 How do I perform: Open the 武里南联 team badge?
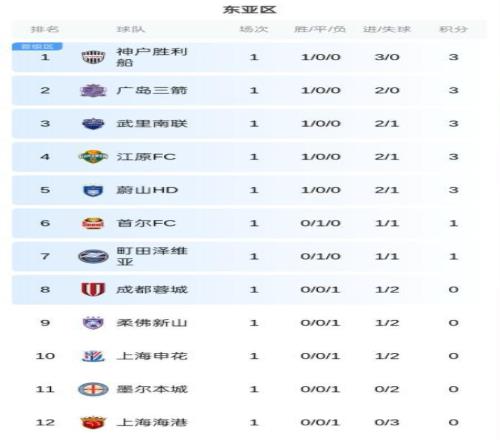pos(93,124)
